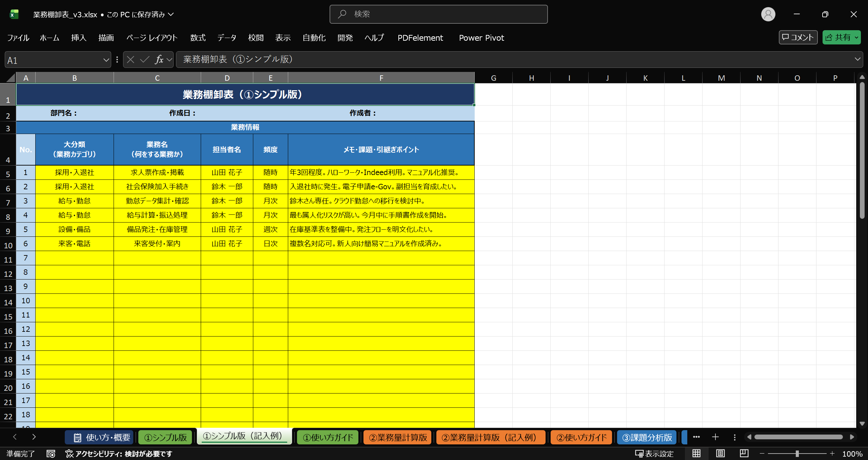Switch to Page Break Preview

[x=744, y=453]
